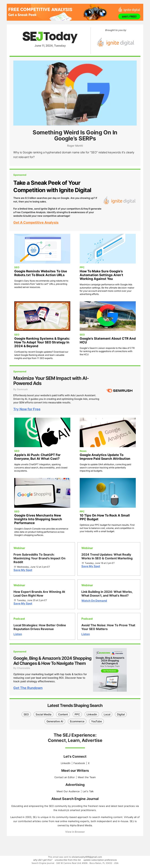Click the Apple ChatGPT AI article image
Screen dimensions: 150x868
(42, 432)
